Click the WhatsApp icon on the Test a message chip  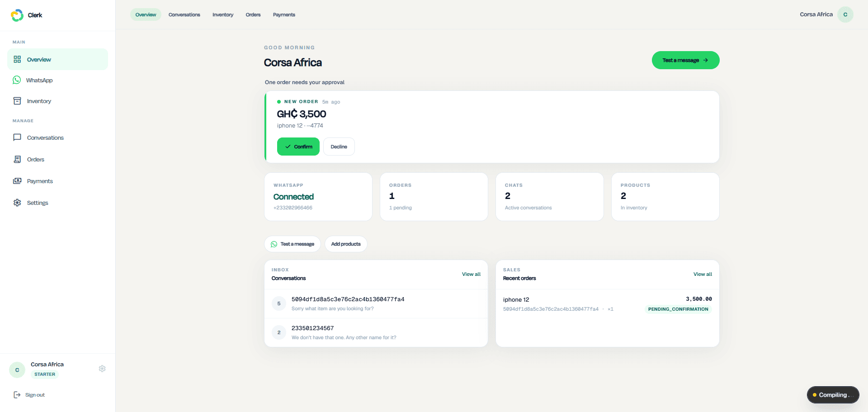pyautogui.click(x=274, y=244)
